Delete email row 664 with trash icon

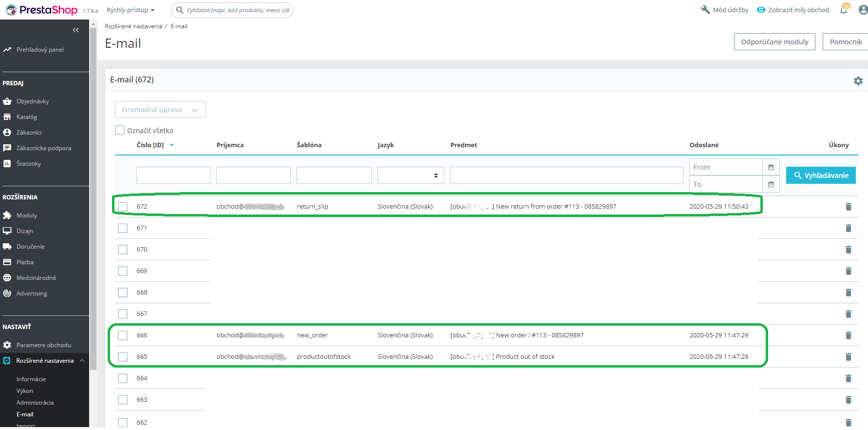(x=849, y=378)
